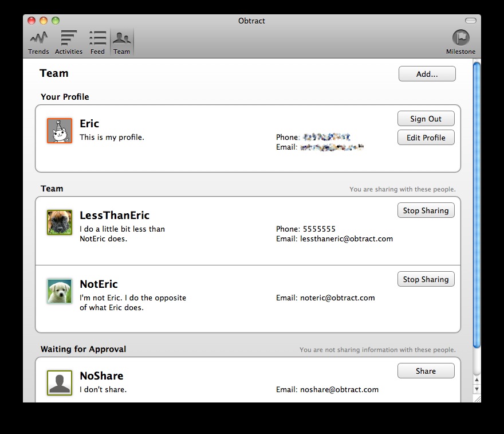Select the Team toolbar tab
The height and width of the screenshot is (434, 504).
click(122, 43)
